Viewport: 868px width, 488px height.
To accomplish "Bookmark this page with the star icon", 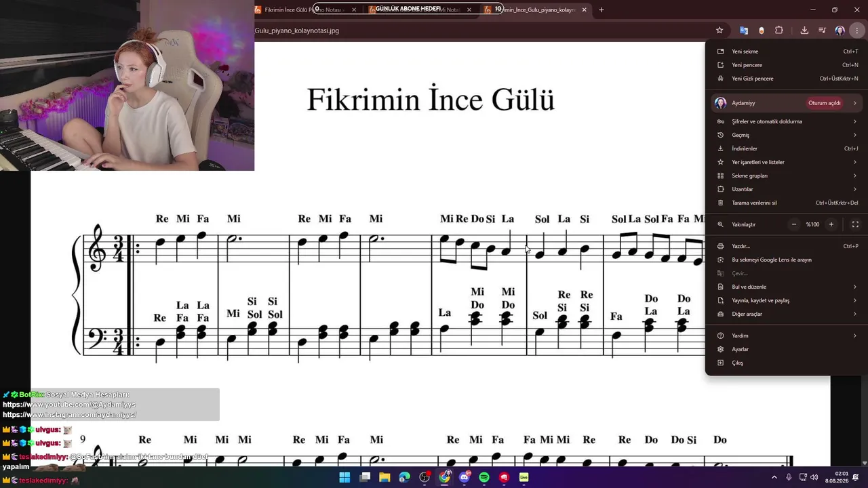I will click(x=719, y=30).
